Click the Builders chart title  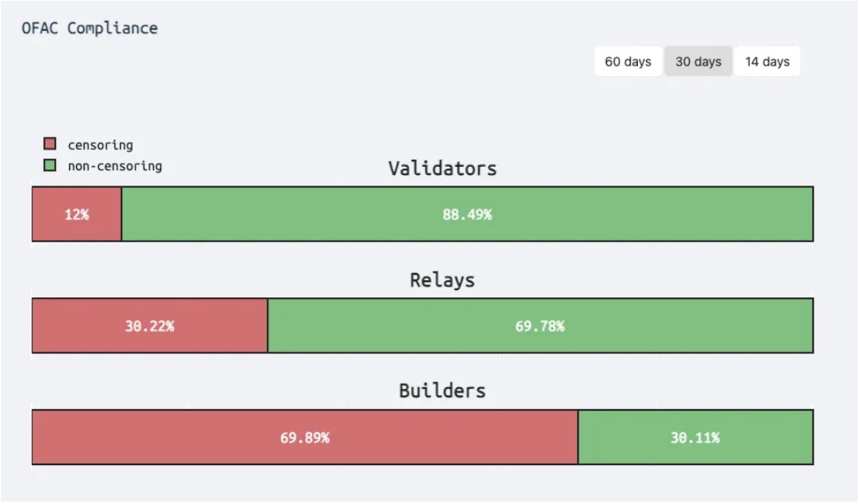(x=442, y=391)
